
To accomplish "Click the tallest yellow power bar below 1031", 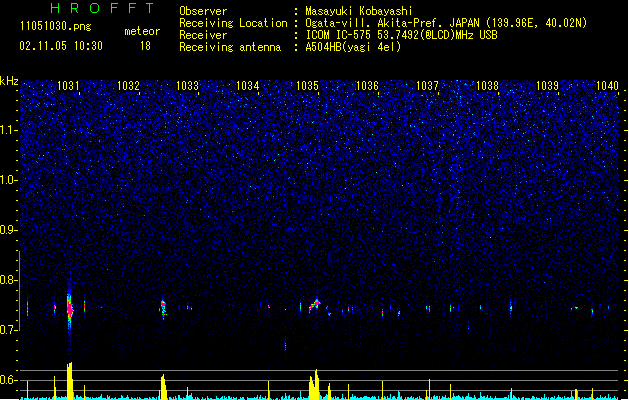I will pyautogui.click(x=69, y=381).
